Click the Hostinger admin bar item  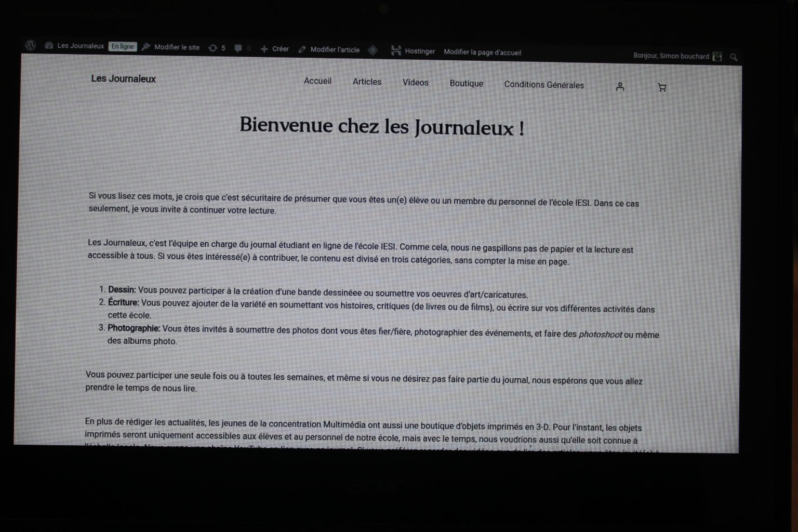point(413,51)
